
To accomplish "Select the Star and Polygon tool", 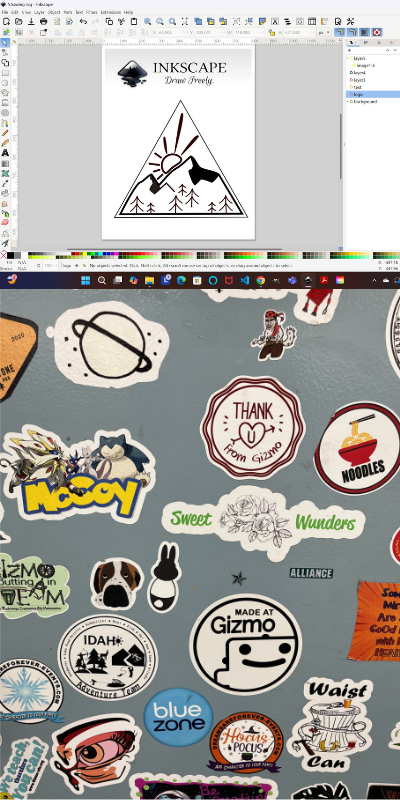I will (x=5, y=92).
